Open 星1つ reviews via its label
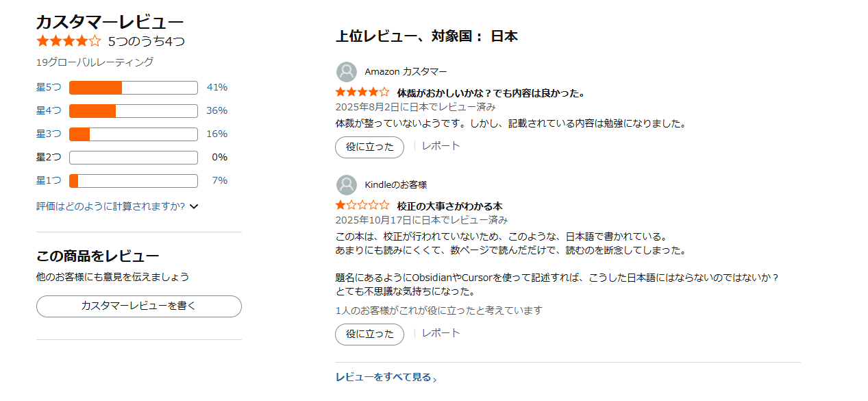 [x=49, y=180]
